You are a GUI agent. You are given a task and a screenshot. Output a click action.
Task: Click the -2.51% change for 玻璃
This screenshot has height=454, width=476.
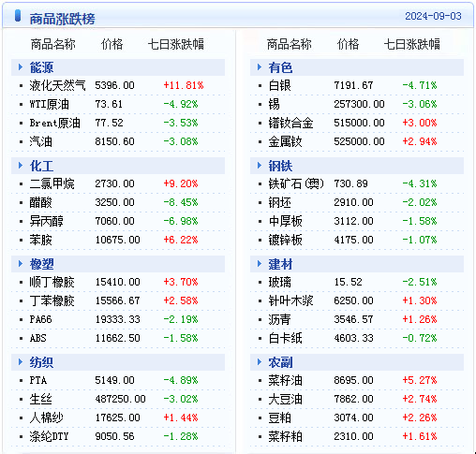[x=420, y=282]
